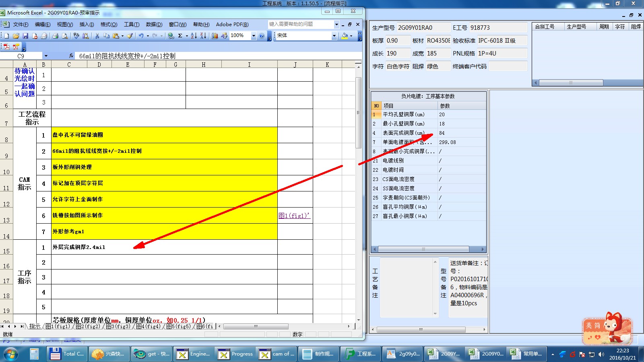Sort ascending with the A-Z icon
The height and width of the screenshot is (362, 644).
(x=194, y=36)
